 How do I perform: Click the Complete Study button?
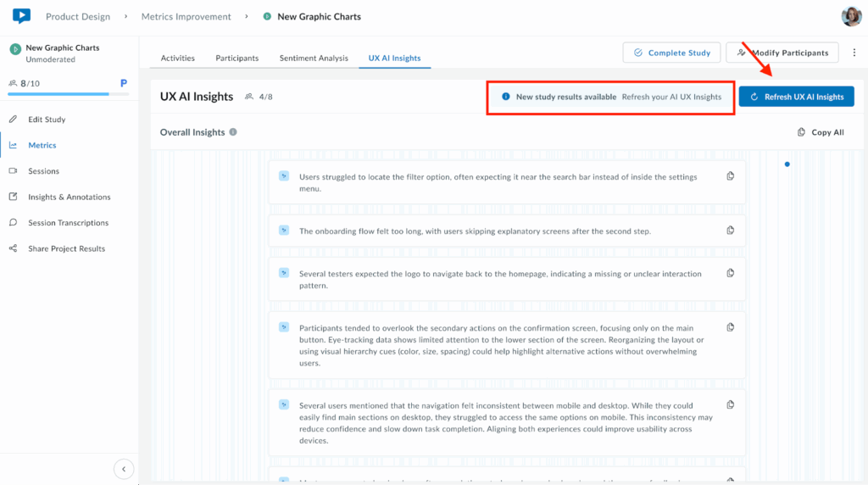pyautogui.click(x=671, y=53)
